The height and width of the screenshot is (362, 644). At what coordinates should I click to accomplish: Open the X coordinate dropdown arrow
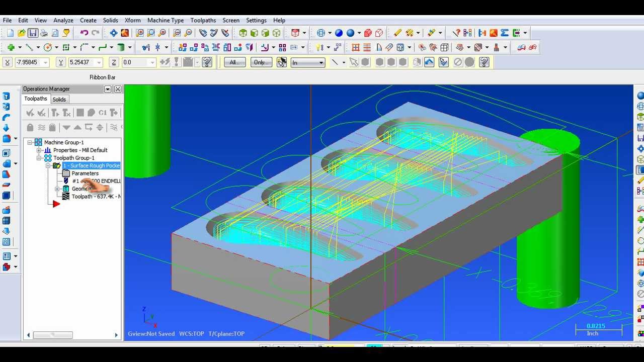point(46,62)
